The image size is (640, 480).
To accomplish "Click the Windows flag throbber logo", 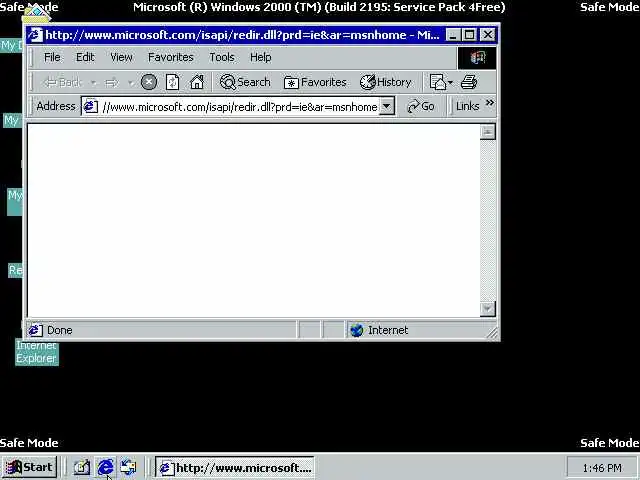I will [477, 58].
